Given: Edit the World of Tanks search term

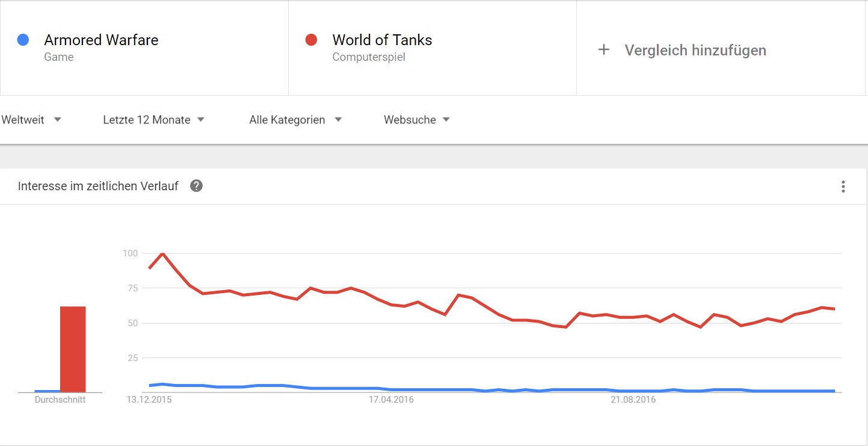Looking at the screenshot, I should coord(382,40).
